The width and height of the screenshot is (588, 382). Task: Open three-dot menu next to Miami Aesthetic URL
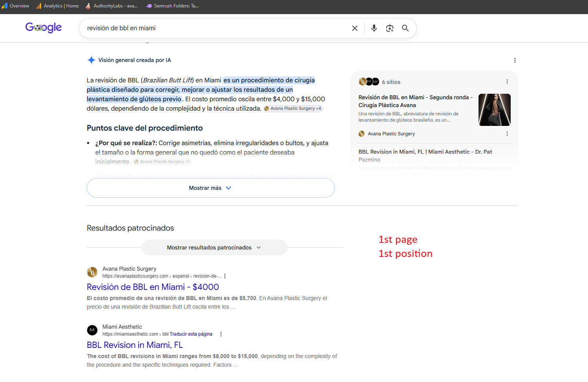221,334
